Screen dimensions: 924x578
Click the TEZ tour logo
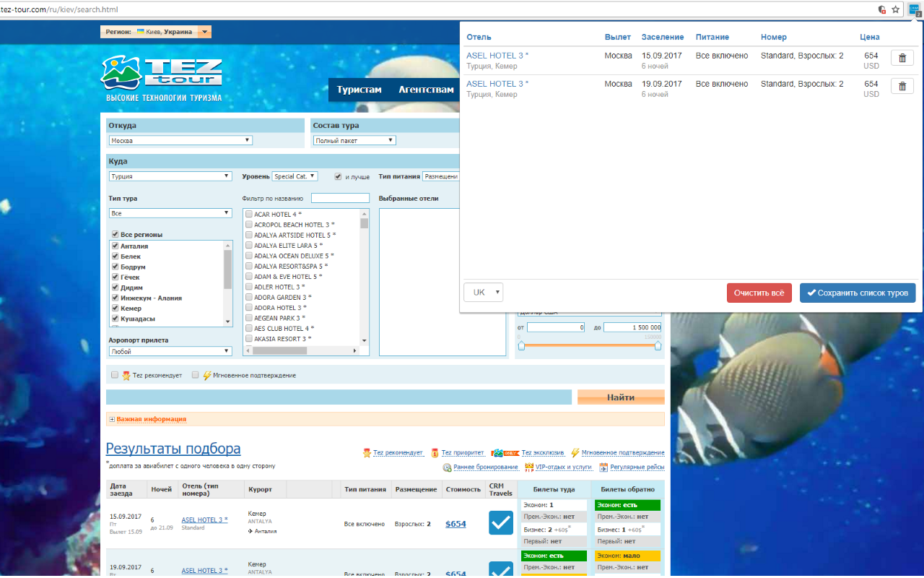pos(162,79)
